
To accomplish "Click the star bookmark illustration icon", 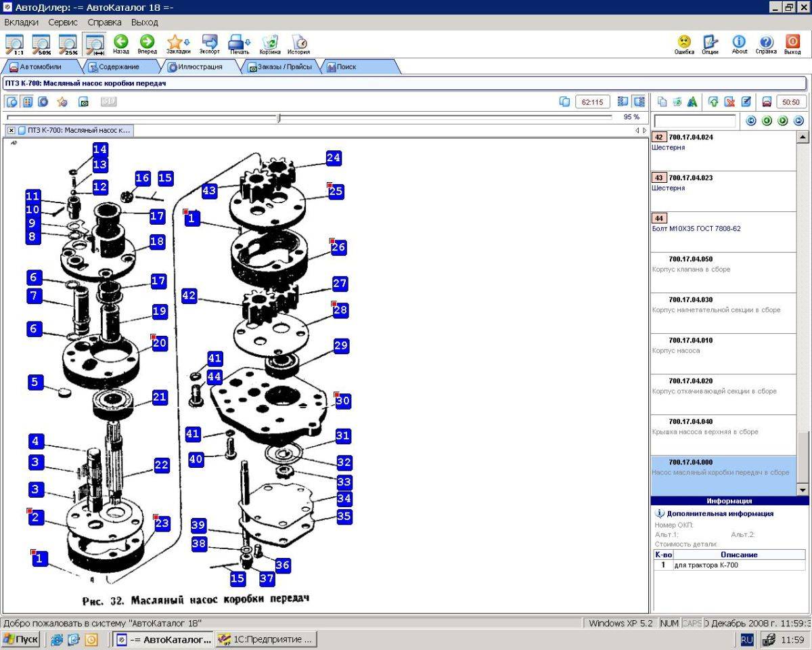I will tap(62, 102).
